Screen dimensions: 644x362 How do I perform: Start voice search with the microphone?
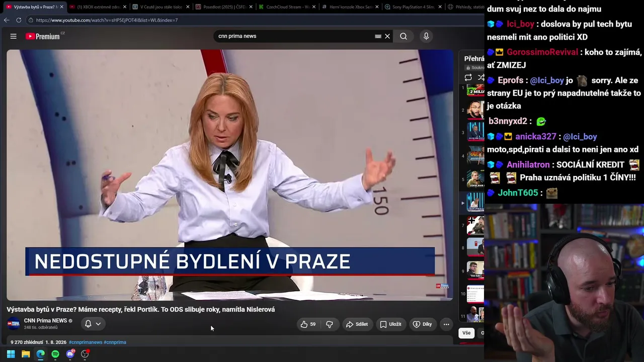point(426,36)
